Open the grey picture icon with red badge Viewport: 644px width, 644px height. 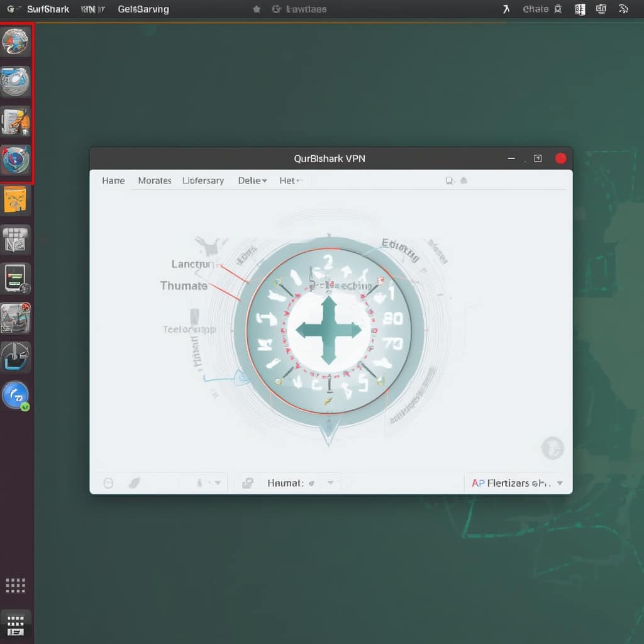(15, 318)
